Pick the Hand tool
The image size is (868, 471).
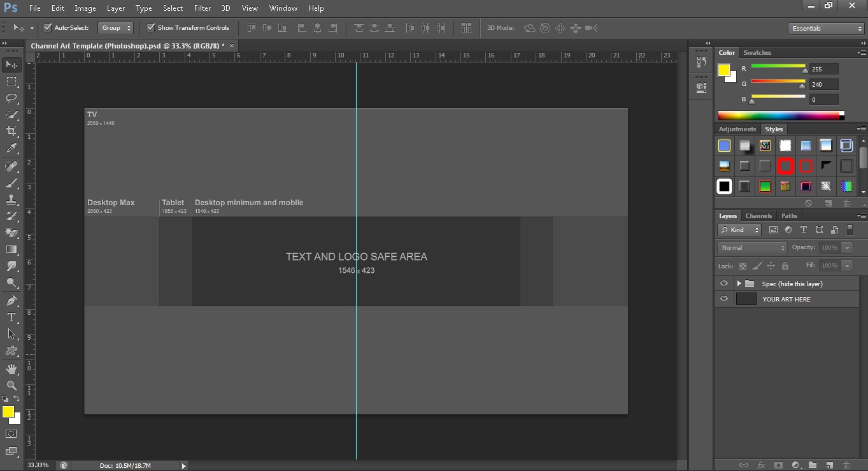click(11, 369)
